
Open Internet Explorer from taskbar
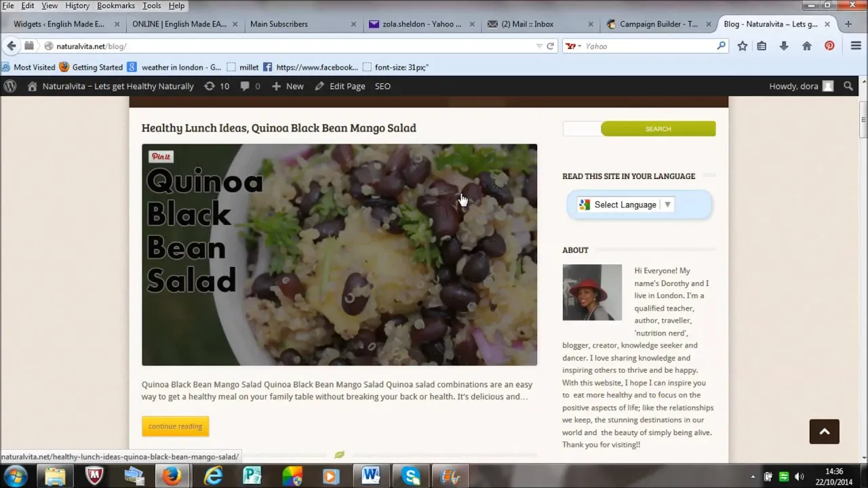pyautogui.click(x=213, y=476)
